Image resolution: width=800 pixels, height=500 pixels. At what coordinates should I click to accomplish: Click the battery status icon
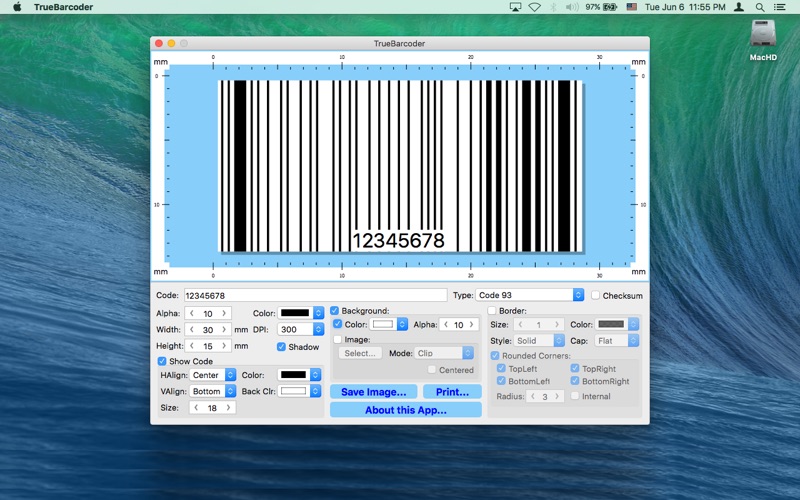(610, 7)
